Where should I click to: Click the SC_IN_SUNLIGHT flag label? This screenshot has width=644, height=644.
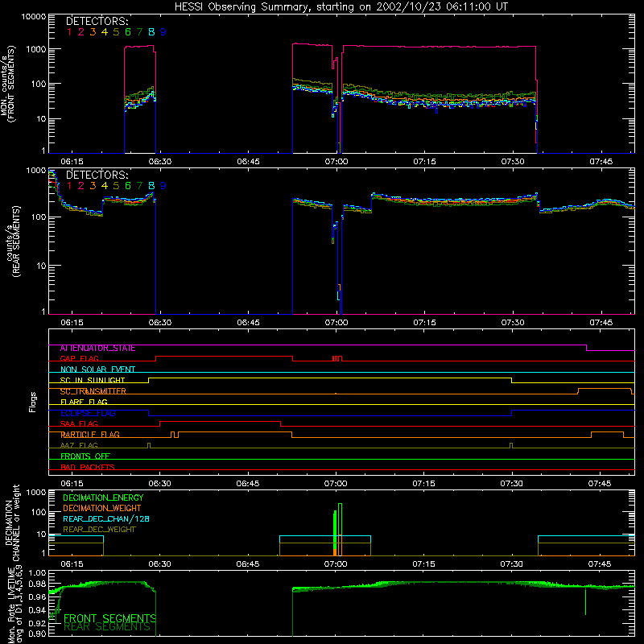pyautogui.click(x=93, y=380)
